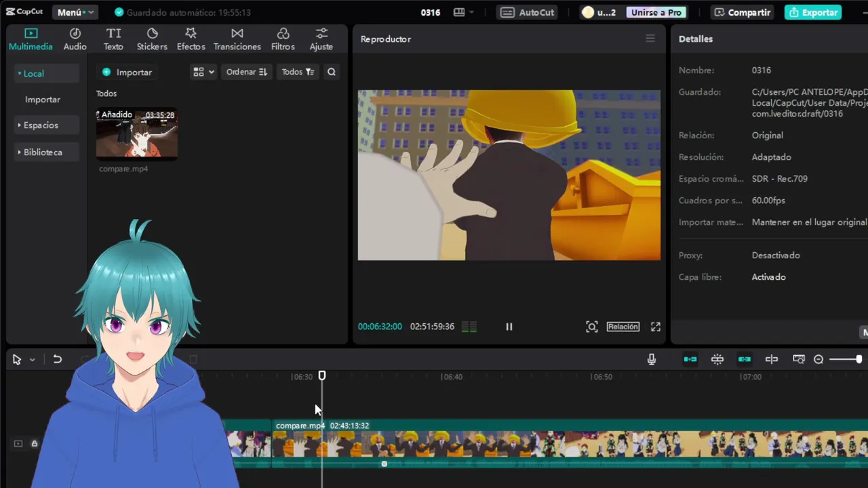Open the Todos filter dropdown
Image resolution: width=868 pixels, height=488 pixels.
coord(298,72)
